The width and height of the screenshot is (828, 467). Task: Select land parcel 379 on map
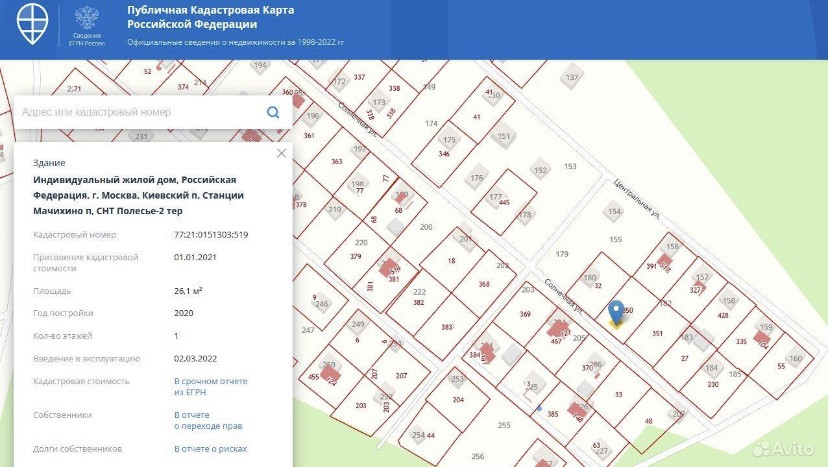coord(356,256)
